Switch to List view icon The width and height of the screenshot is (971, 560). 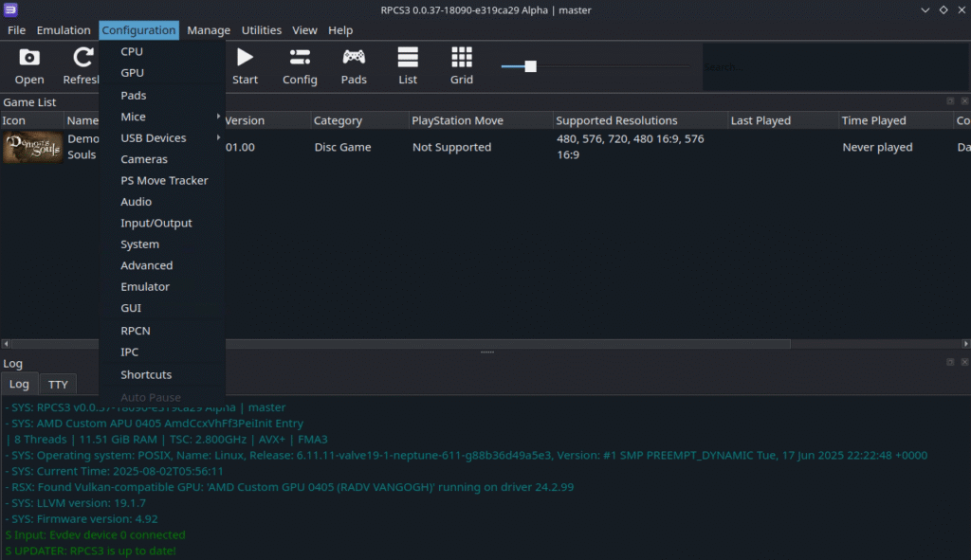(x=408, y=66)
